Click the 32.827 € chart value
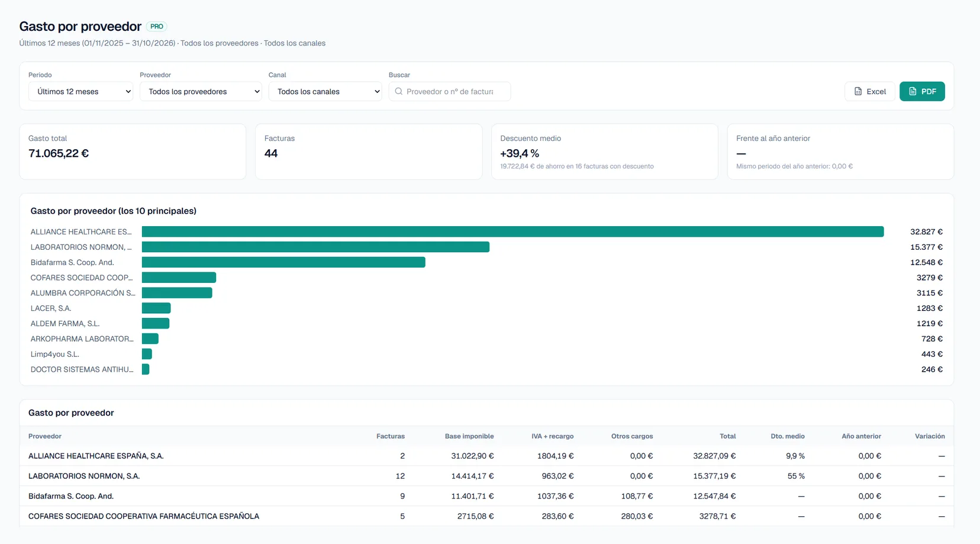980x544 pixels. point(926,231)
